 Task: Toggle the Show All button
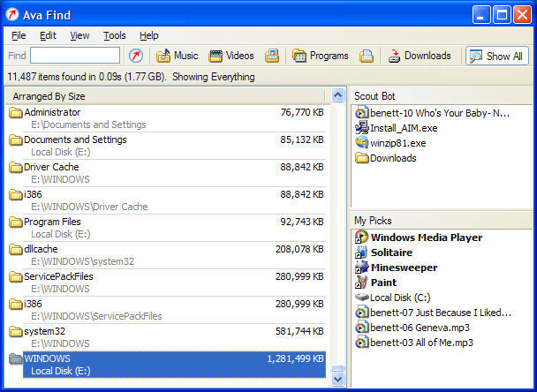496,56
